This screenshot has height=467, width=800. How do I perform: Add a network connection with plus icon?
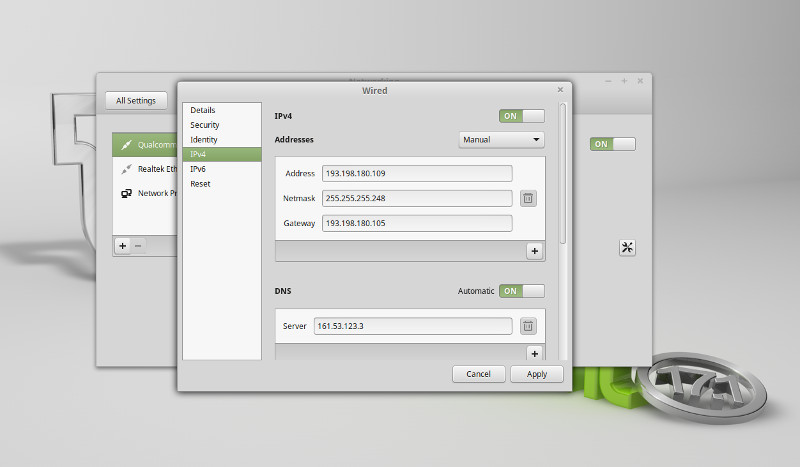coord(122,245)
